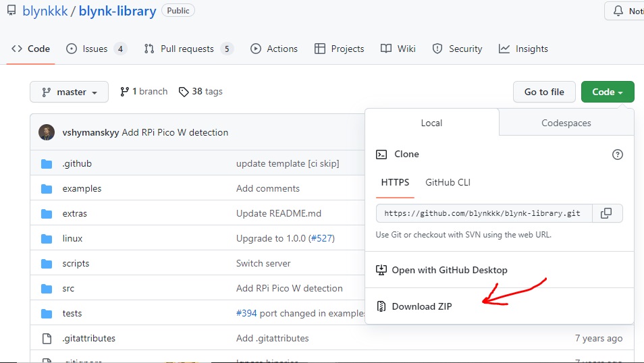This screenshot has width=644, height=363.
Task: Open the Add .gitattributes commit message
Action: pos(272,338)
